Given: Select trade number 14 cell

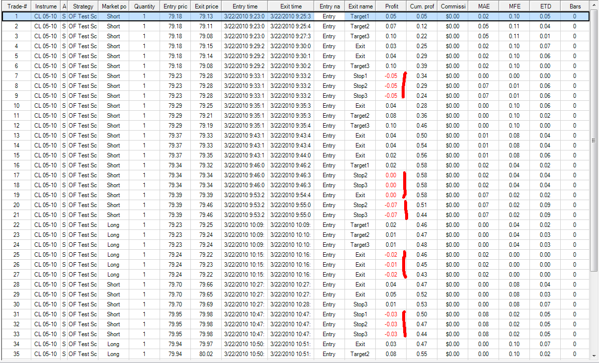Looking at the screenshot, I should (16, 146).
